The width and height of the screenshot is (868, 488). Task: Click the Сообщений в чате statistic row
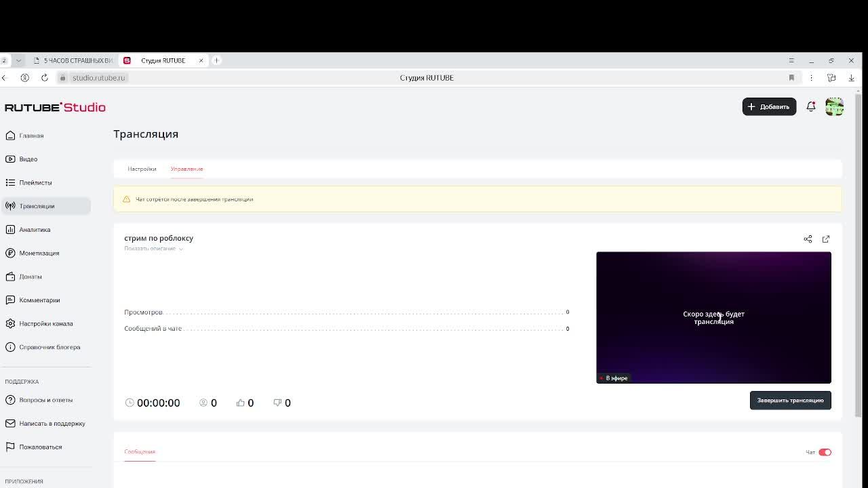(x=347, y=329)
